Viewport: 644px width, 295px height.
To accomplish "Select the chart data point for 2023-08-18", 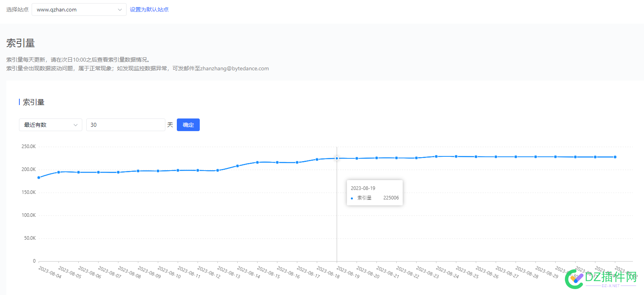I will (317, 160).
